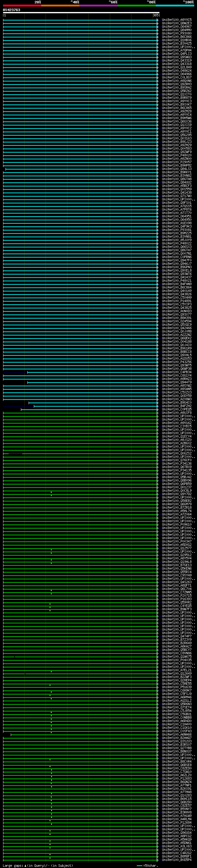Select label UniRef100_B4FZH2

tap(177, 406)
